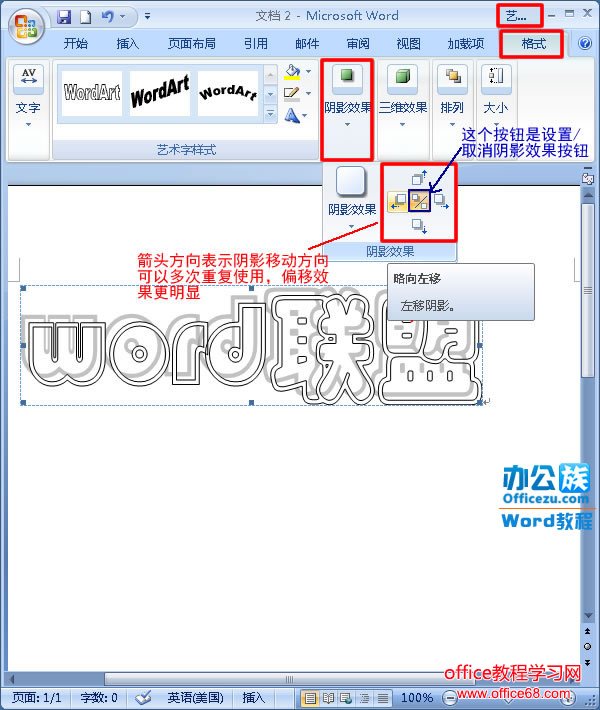Switch to the 视图 tab

point(408,43)
